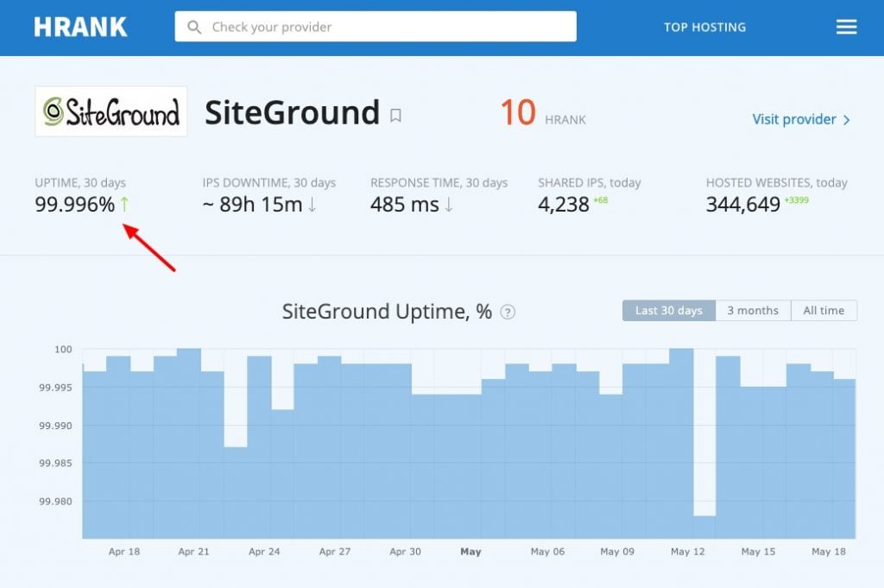Click the SiteGround heading text
The image size is (884, 588).
(x=292, y=112)
